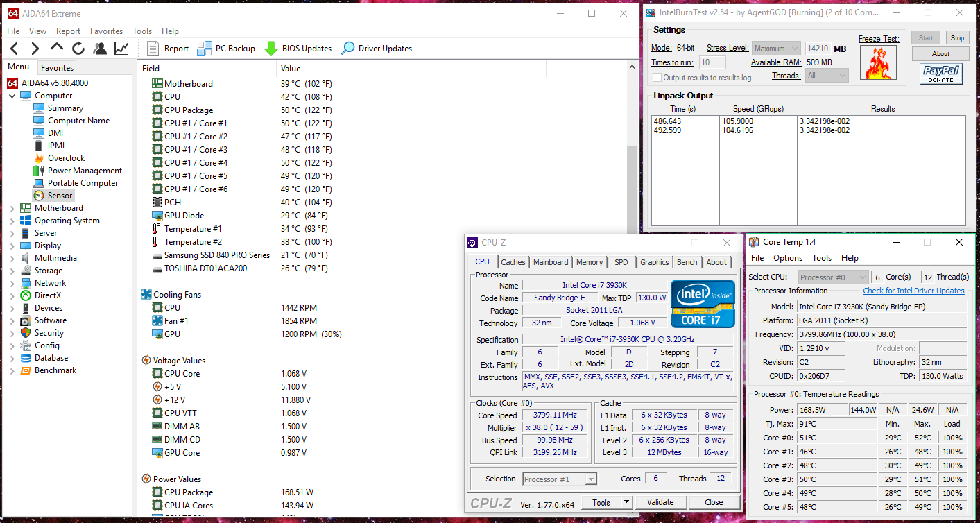The height and width of the screenshot is (523, 980).
Task: Click the Refresh icon in AIDA64 toolbar
Action: click(x=78, y=49)
